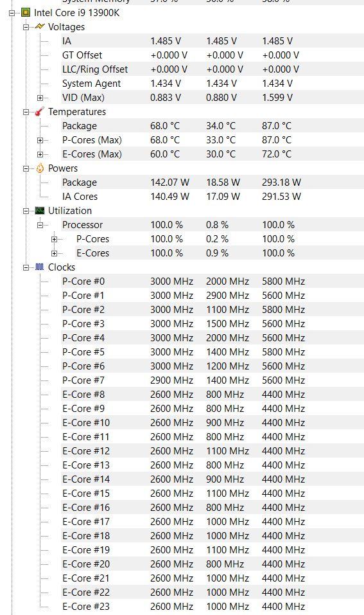Select the Voltages tree label
The height and width of the screenshot is (615, 364).
tap(66, 27)
